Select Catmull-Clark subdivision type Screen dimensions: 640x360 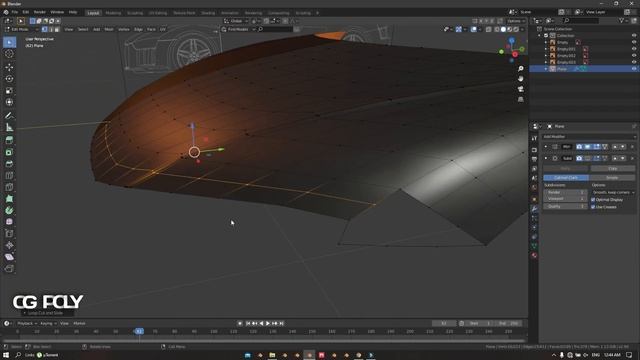pos(566,178)
